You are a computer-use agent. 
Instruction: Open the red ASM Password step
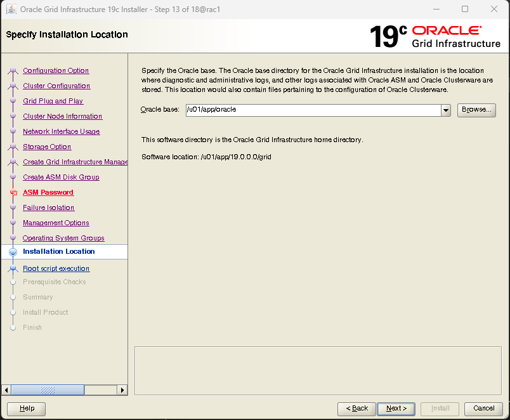pyautogui.click(x=48, y=193)
